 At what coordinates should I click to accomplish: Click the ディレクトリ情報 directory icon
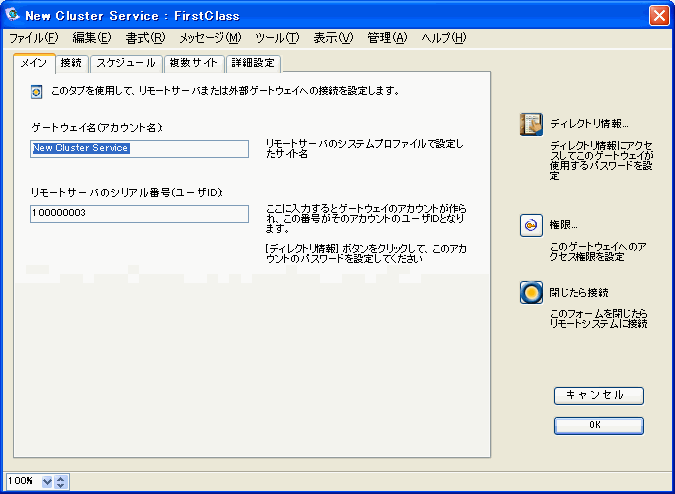coord(530,124)
